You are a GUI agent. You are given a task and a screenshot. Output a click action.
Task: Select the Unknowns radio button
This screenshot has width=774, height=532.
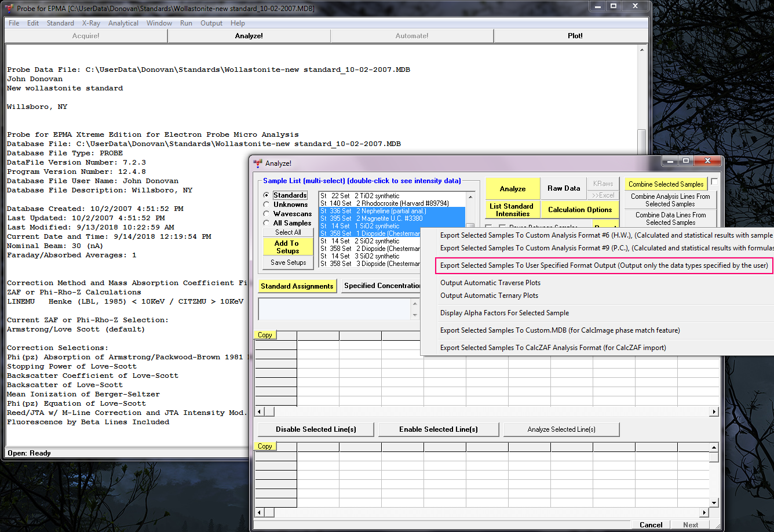pyautogui.click(x=266, y=205)
